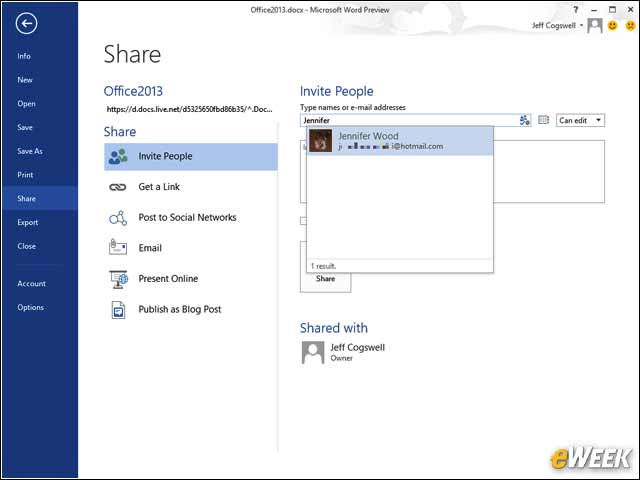
Task: Click the Check Names icon
Action: coord(525,120)
